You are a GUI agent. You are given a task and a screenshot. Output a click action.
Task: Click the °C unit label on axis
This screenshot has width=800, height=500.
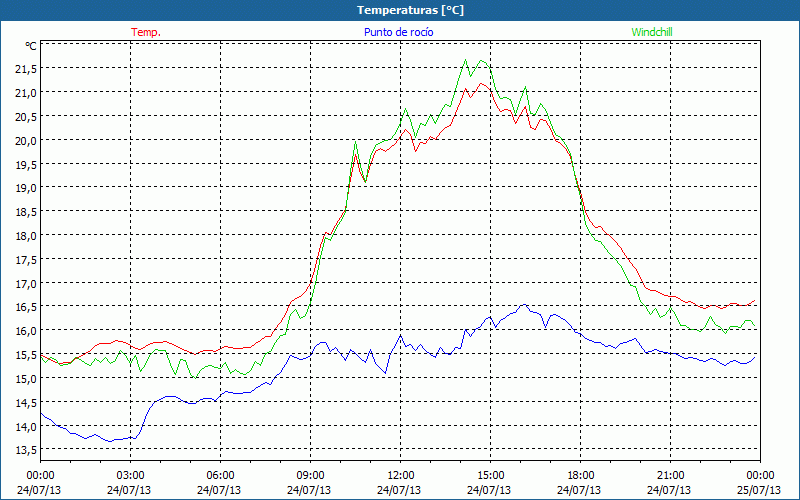tap(31, 46)
